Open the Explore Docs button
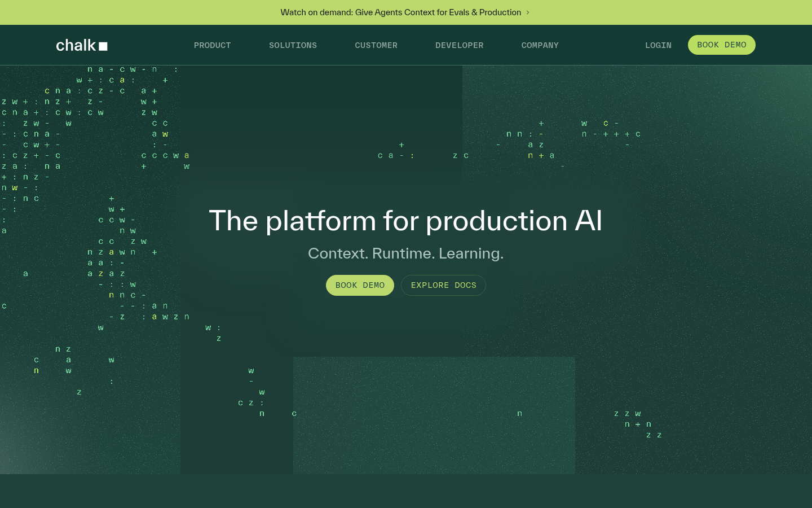The image size is (812, 508). (443, 286)
